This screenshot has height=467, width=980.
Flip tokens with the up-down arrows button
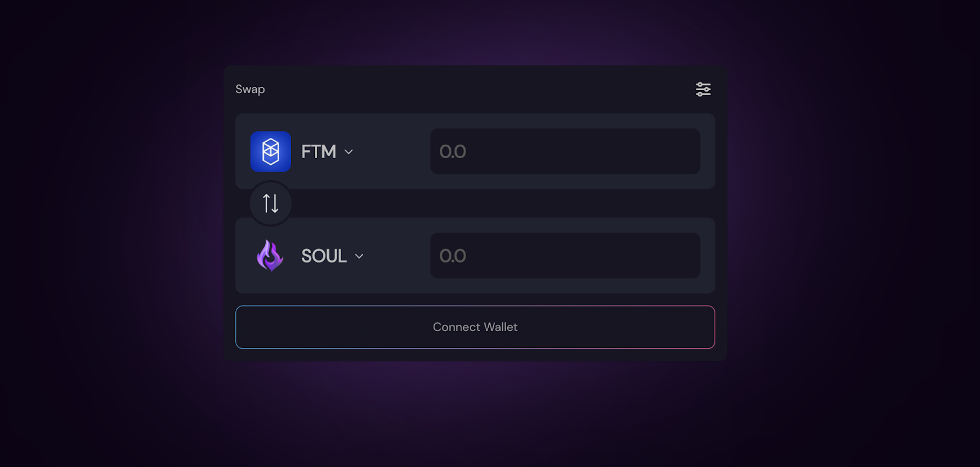271,203
